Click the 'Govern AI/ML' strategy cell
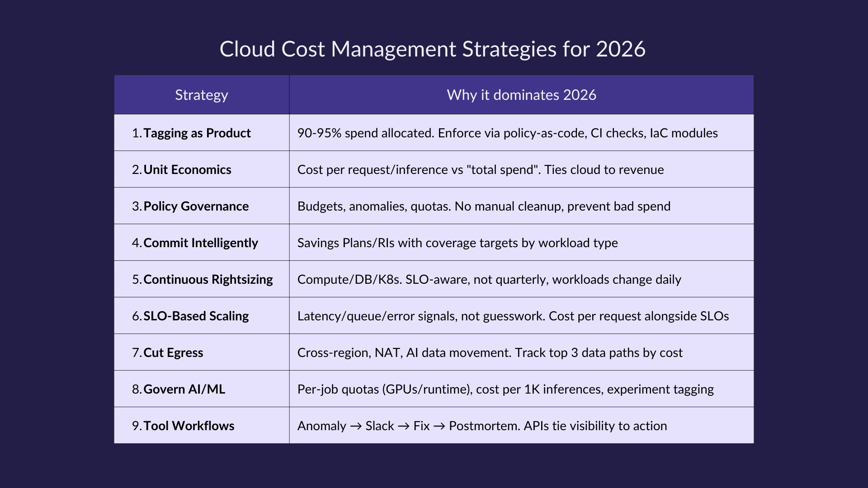This screenshot has height=488, width=868. point(184,389)
